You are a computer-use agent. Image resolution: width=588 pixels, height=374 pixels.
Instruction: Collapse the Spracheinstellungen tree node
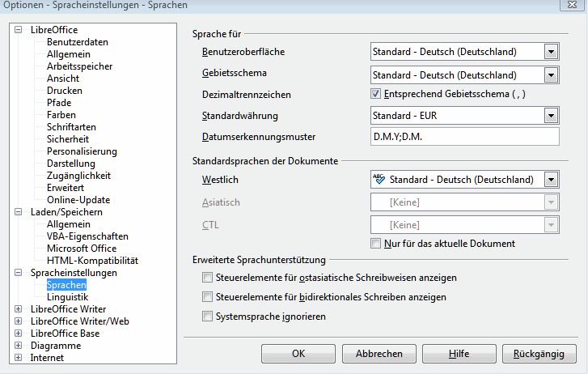(x=18, y=273)
